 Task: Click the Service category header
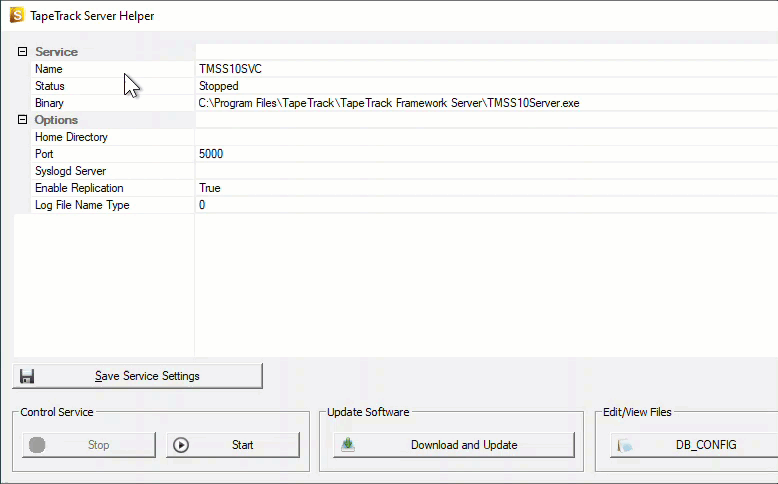[57, 52]
